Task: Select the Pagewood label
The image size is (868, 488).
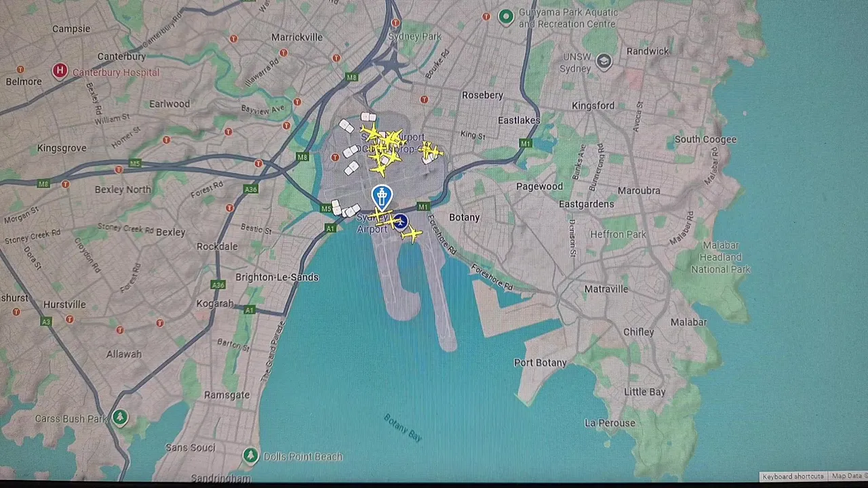Action: 539,186
